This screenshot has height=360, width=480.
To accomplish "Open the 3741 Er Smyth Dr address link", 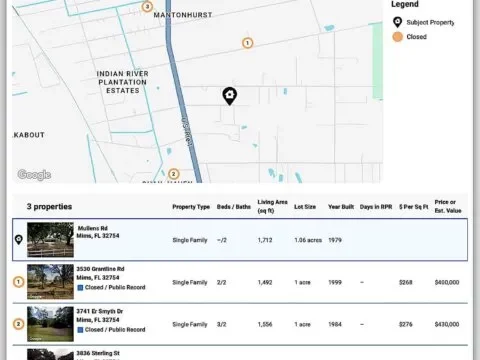I will (100, 311).
